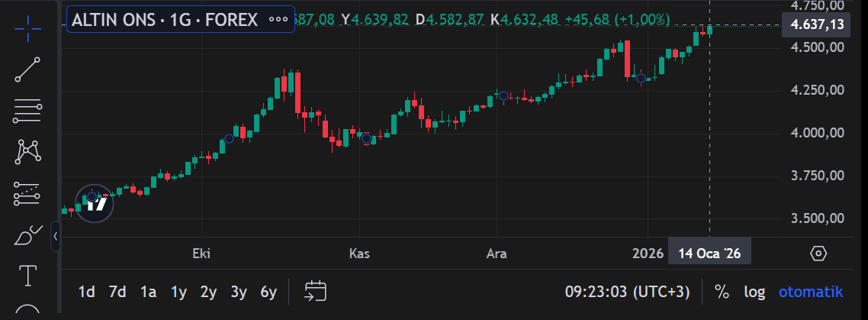Toggle logarithmic scale with log
868x320 pixels.
[x=754, y=291]
